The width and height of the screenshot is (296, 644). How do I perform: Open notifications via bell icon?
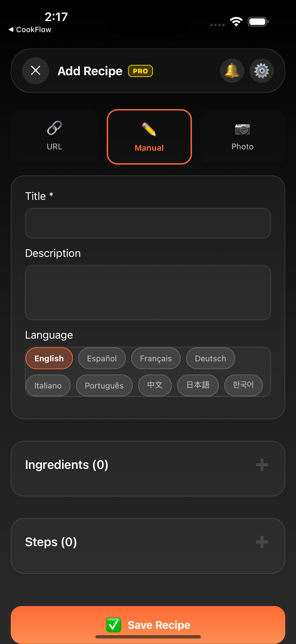[232, 71]
